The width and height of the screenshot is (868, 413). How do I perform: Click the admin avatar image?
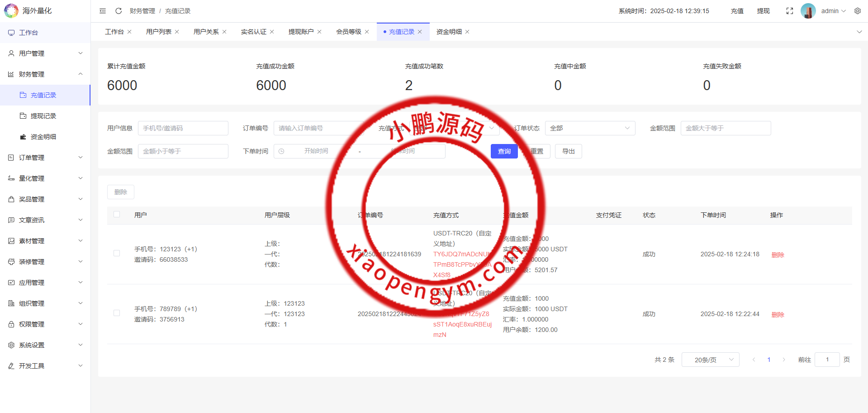808,11
